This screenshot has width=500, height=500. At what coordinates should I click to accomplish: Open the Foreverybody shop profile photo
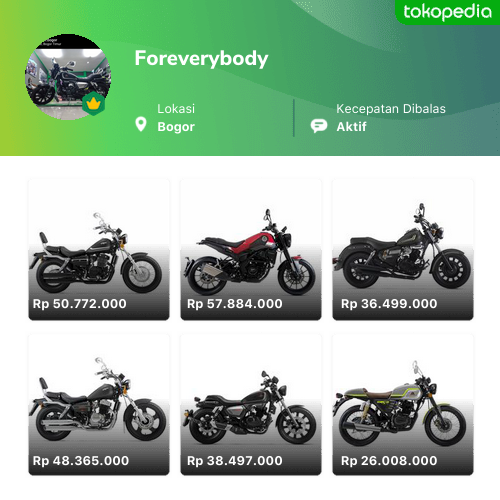click(x=68, y=77)
